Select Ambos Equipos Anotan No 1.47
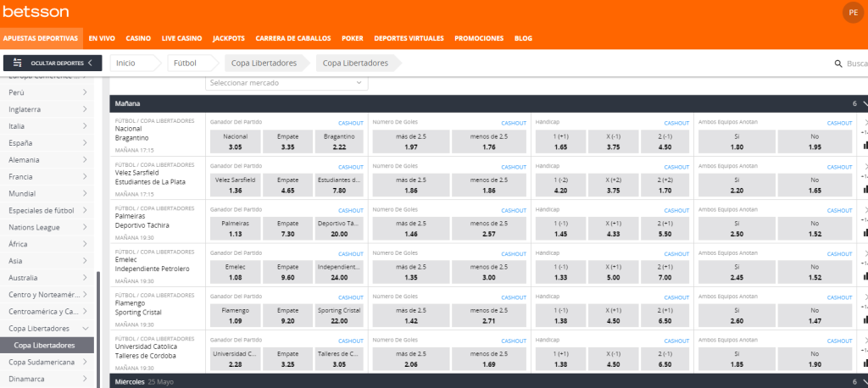The width and height of the screenshot is (868, 388). (x=815, y=315)
